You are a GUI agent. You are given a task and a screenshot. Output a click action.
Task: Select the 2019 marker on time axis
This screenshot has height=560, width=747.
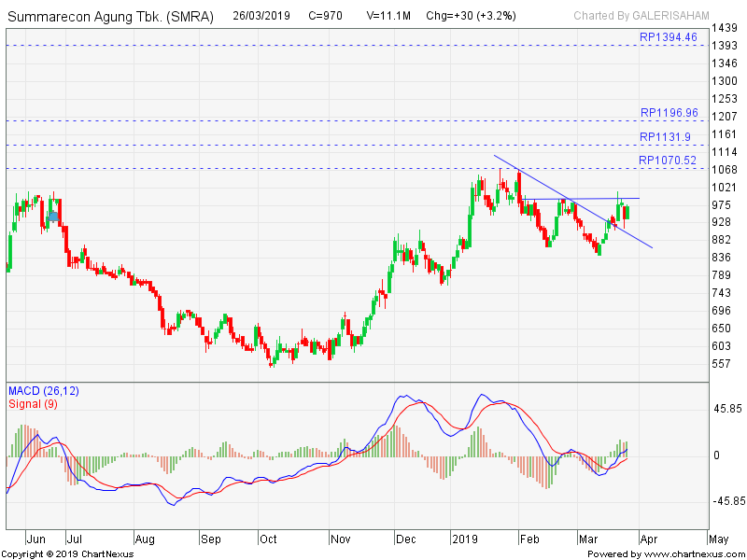(465, 539)
